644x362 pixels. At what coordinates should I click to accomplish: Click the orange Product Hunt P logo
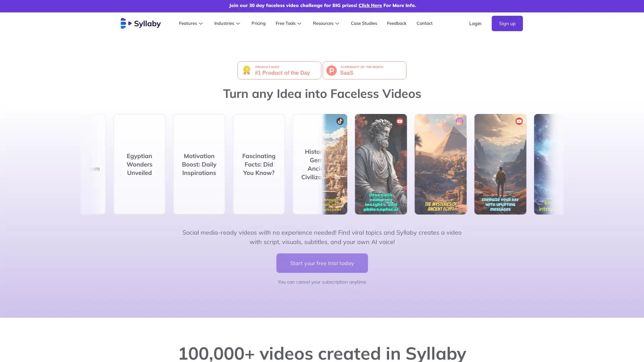tap(332, 70)
